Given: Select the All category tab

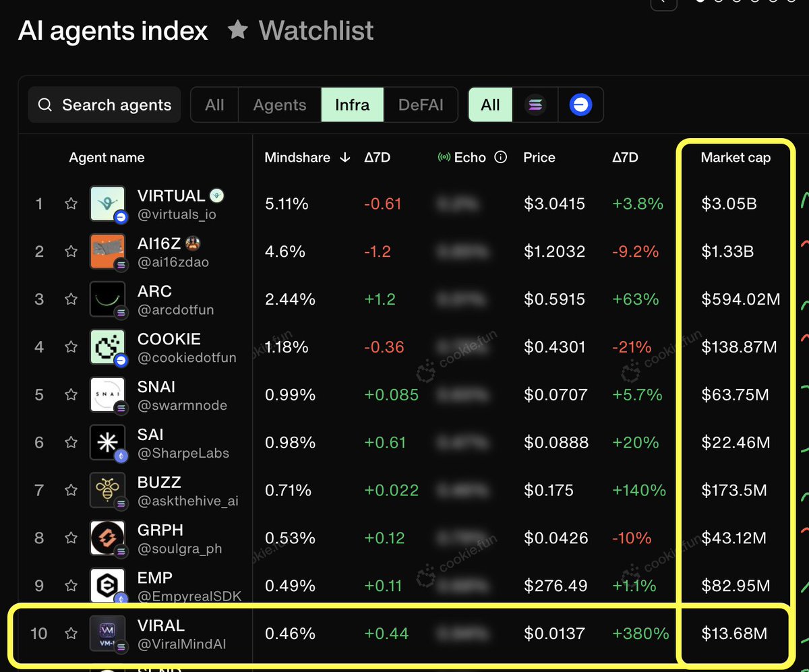Looking at the screenshot, I should pos(214,105).
